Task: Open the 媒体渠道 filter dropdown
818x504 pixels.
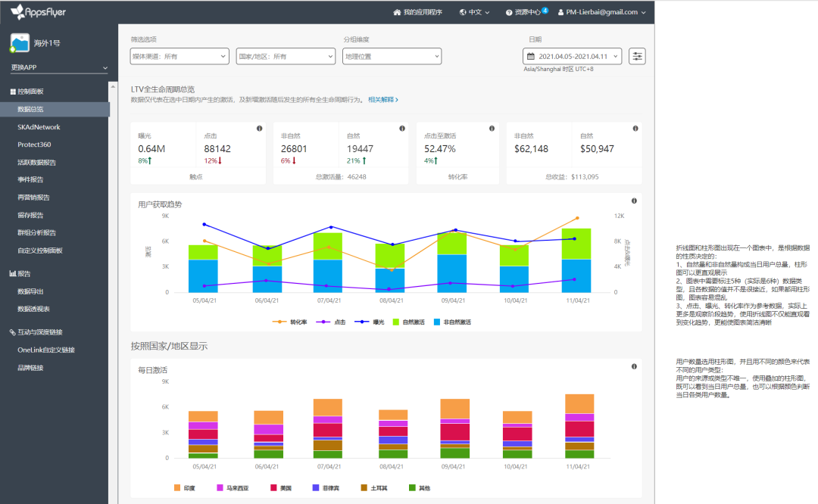Action: coord(180,56)
